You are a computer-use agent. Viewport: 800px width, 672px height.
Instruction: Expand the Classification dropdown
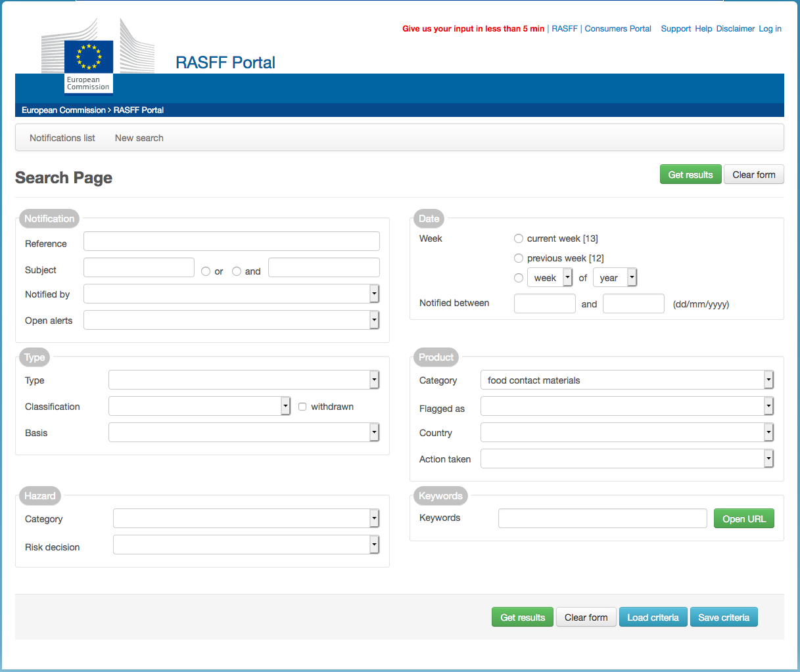coord(200,406)
